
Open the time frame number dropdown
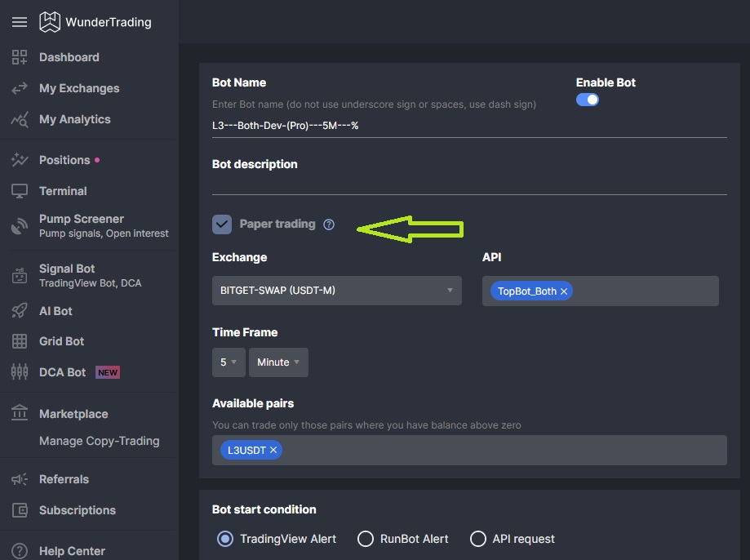pyautogui.click(x=229, y=362)
